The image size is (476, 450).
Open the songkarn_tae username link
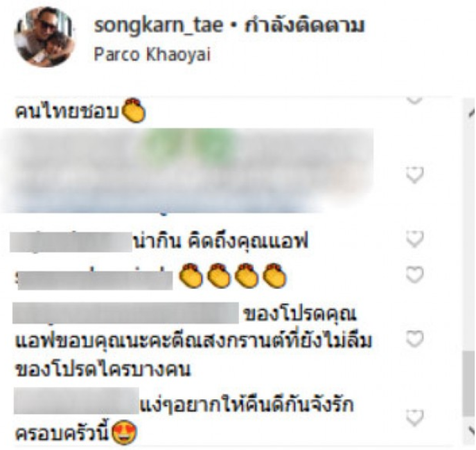click(x=159, y=25)
